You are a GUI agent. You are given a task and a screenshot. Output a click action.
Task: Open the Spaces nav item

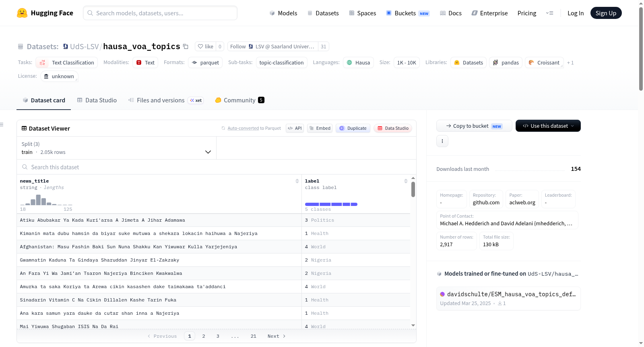click(x=363, y=13)
